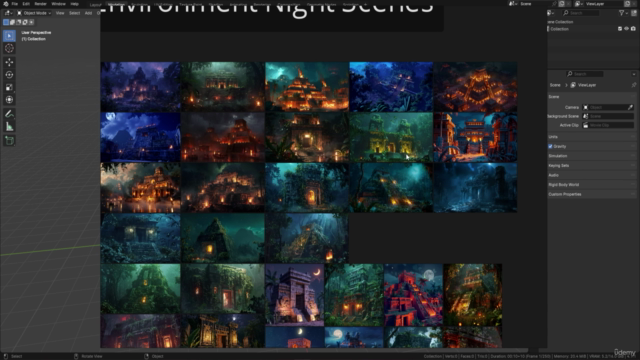
Task: Open the Blender logo menu
Action: 5,4
